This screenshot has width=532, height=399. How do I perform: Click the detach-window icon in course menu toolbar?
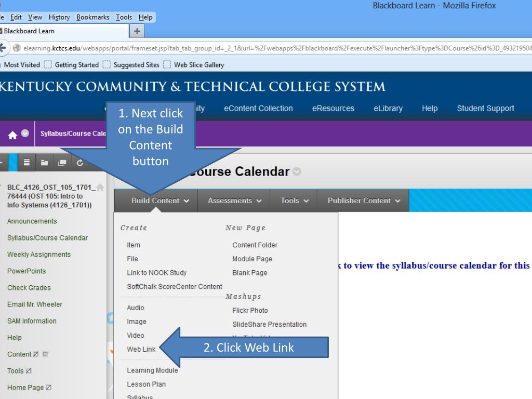coord(62,163)
